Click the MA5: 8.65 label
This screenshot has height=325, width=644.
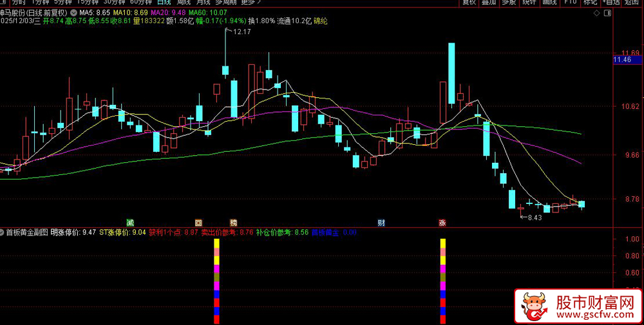tap(95, 13)
